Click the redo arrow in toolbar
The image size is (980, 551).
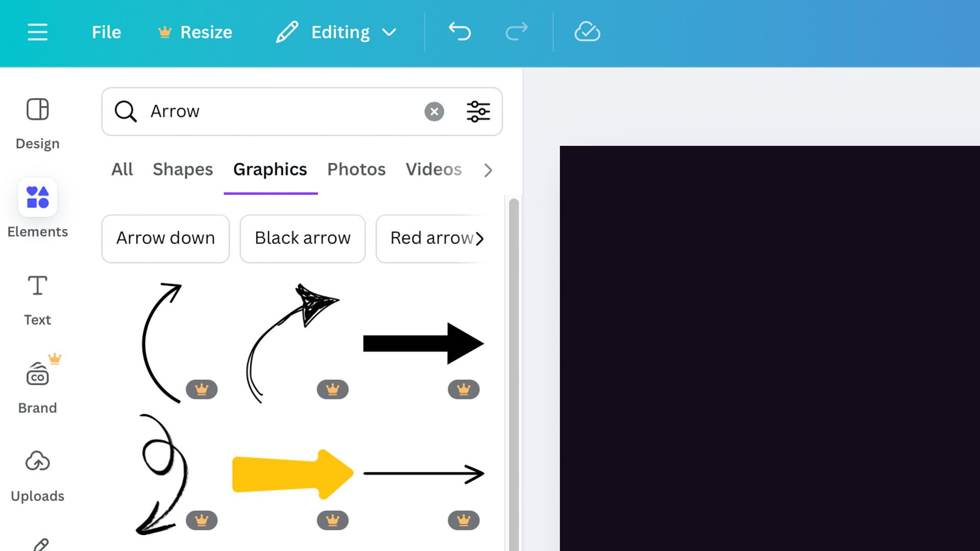pos(516,32)
